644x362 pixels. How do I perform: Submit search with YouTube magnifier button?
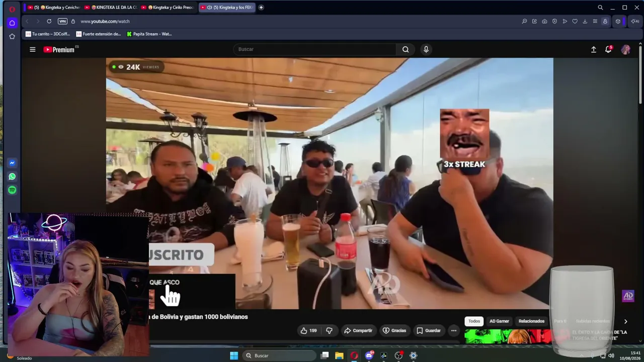406,49
